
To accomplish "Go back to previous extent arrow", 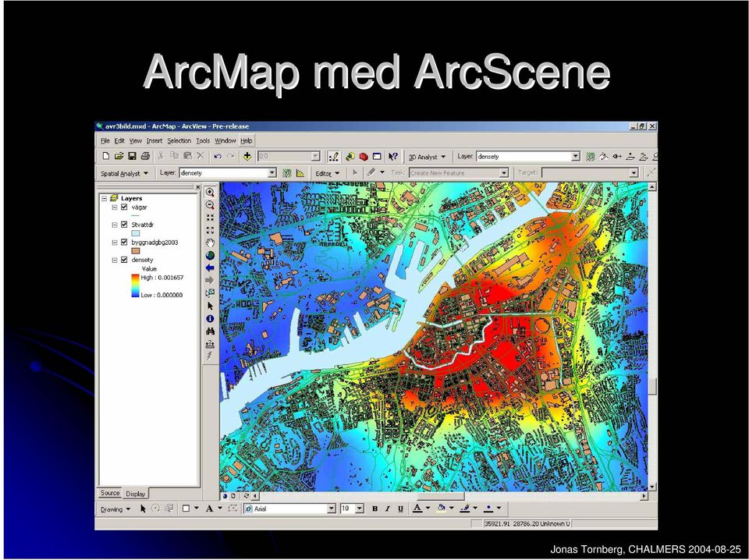I will [210, 268].
